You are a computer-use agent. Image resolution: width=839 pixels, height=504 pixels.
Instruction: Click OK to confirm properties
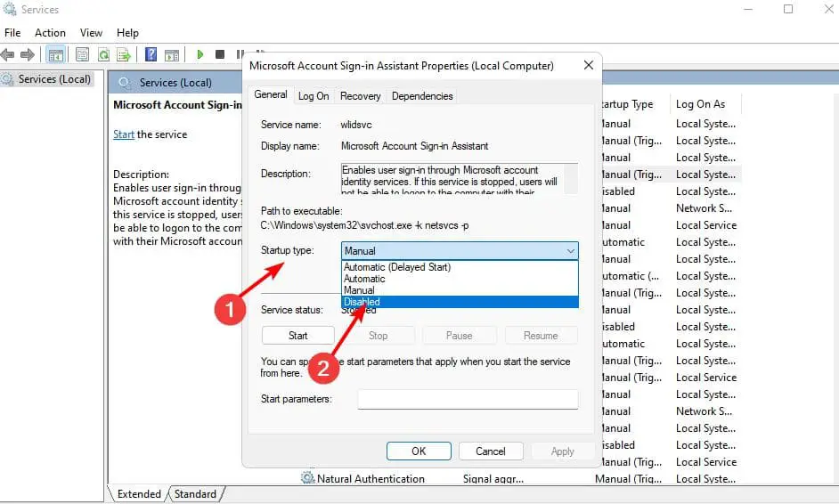[x=419, y=451]
